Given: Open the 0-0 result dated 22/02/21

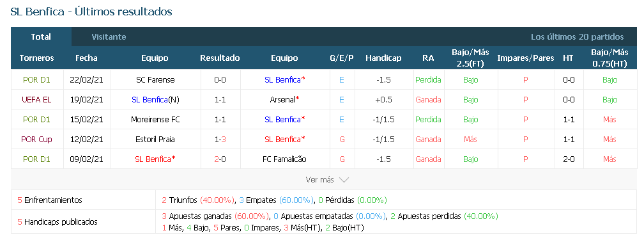Looking at the screenshot, I should click(220, 80).
